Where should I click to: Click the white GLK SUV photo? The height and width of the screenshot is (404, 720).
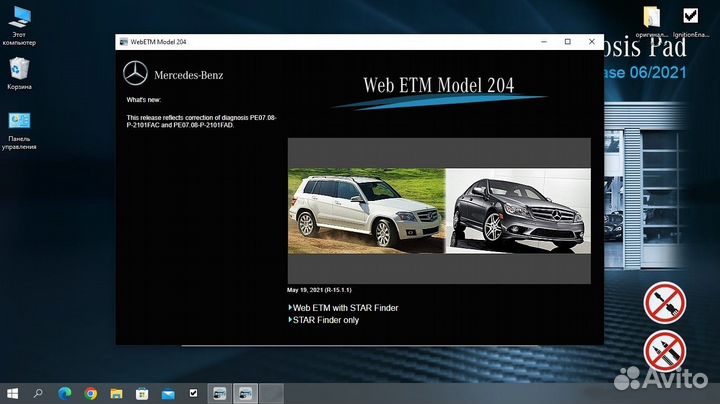click(366, 211)
